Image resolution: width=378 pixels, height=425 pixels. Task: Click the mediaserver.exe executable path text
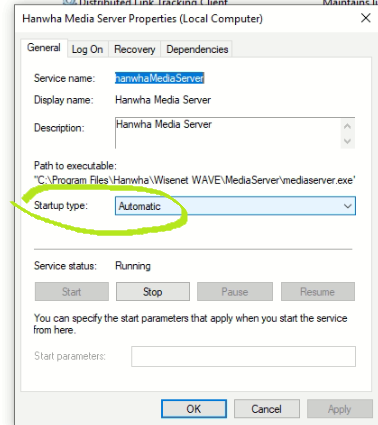click(195, 180)
